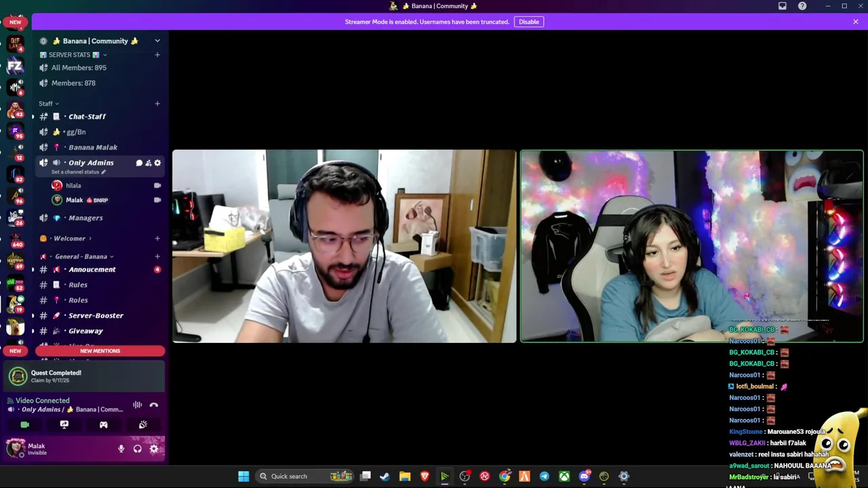Open Banana Community server dropdown menu
This screenshot has height=488, width=868.
click(x=157, y=41)
